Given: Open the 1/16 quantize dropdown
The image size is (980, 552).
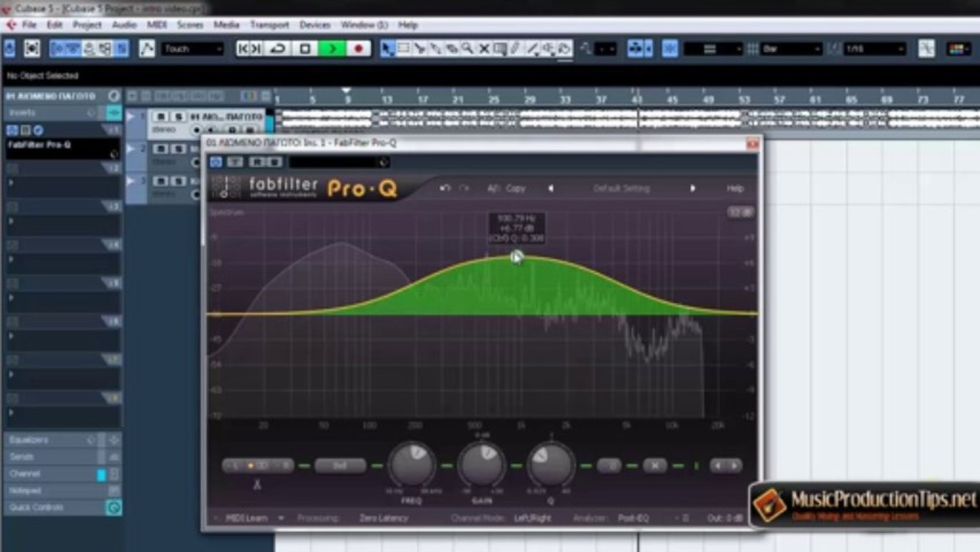Looking at the screenshot, I should (x=873, y=48).
